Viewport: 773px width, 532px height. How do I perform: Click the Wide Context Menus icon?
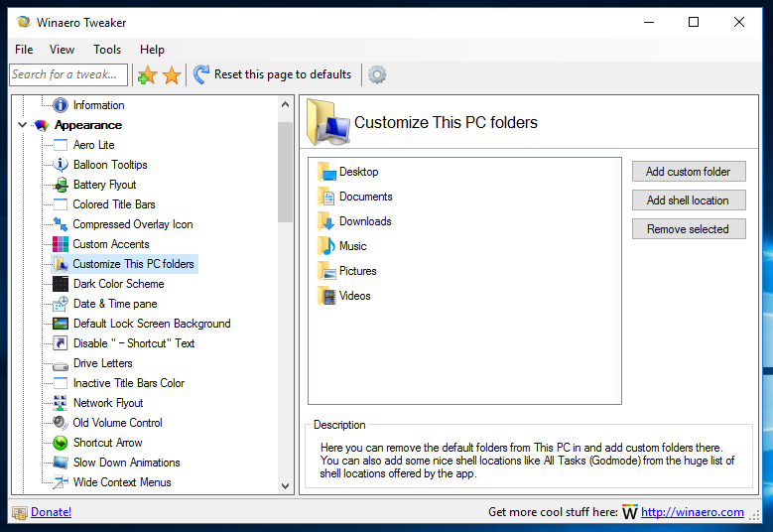coord(61,482)
